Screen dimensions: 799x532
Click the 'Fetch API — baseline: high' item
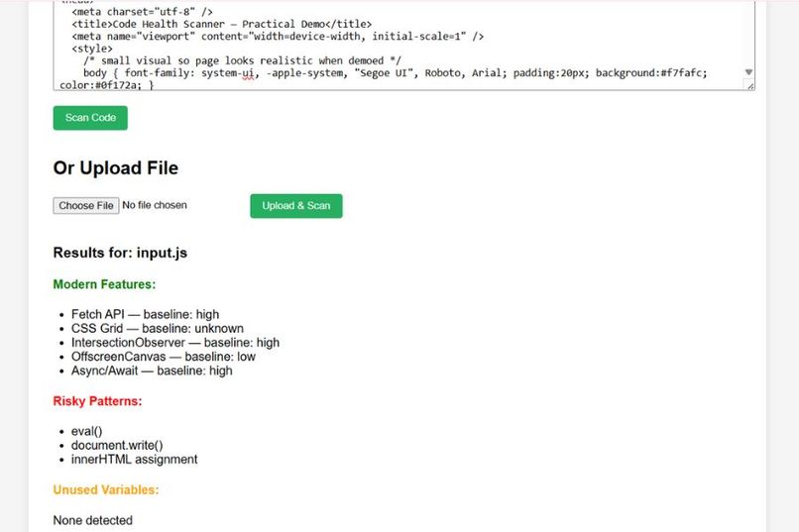click(145, 314)
